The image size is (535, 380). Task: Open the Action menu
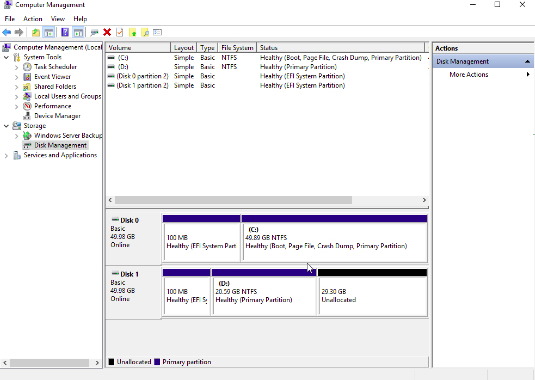point(33,19)
